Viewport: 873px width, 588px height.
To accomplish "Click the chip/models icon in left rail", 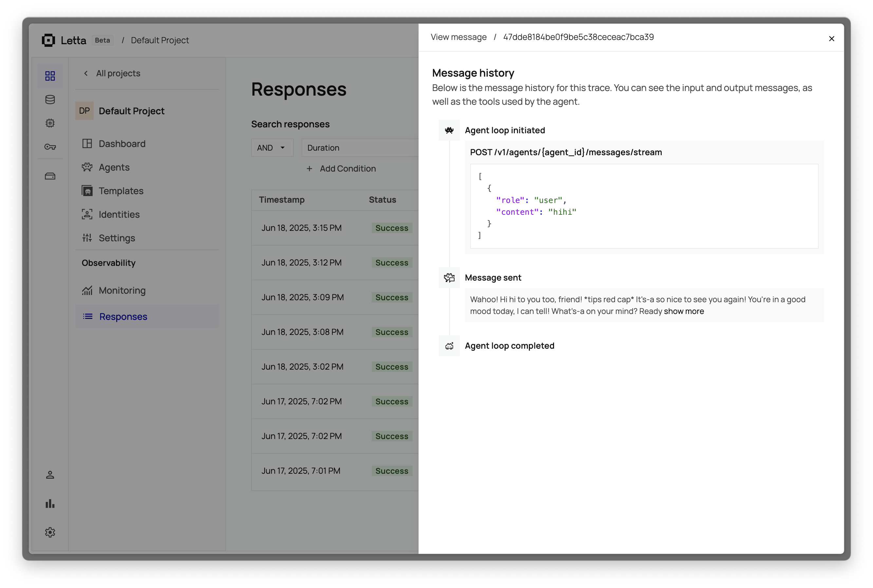I will point(50,123).
